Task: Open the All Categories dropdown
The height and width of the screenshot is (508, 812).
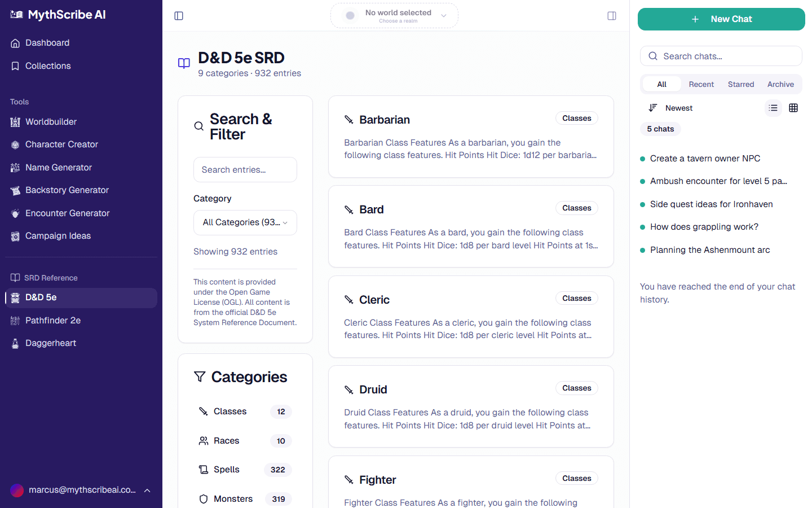Action: [245, 222]
